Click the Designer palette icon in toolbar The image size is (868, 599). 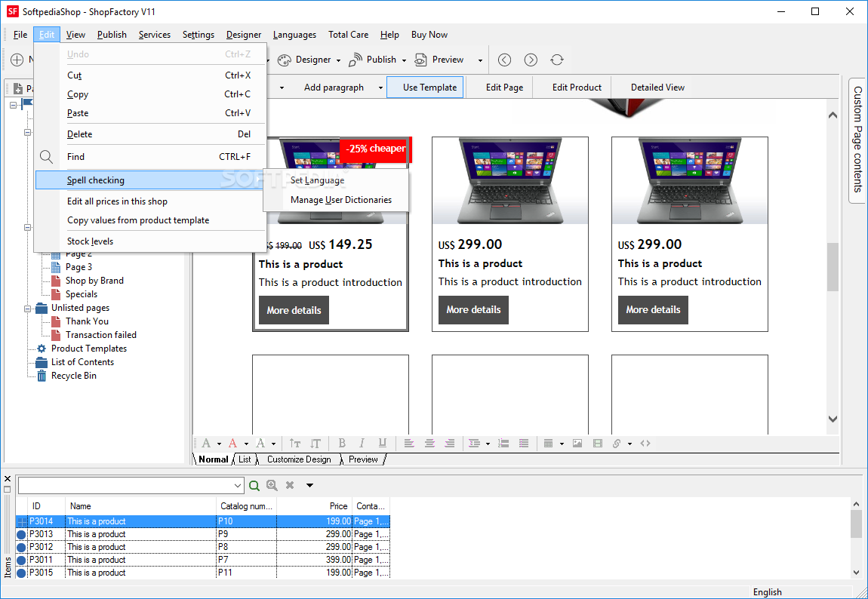[284, 60]
